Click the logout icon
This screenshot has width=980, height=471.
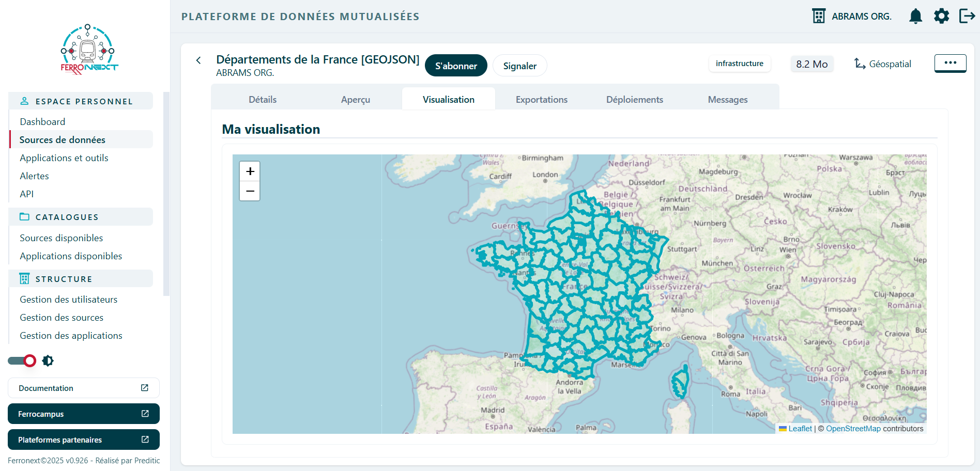point(967,16)
